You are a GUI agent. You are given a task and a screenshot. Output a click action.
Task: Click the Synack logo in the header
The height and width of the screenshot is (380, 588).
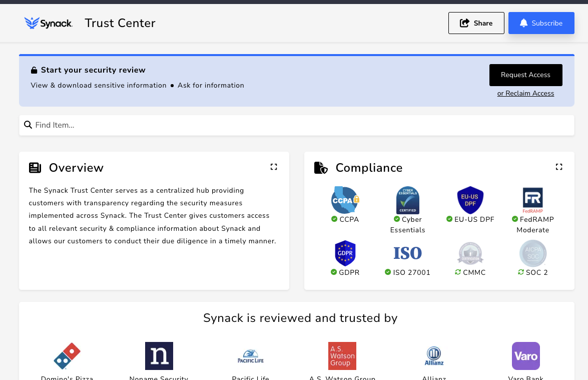point(48,23)
